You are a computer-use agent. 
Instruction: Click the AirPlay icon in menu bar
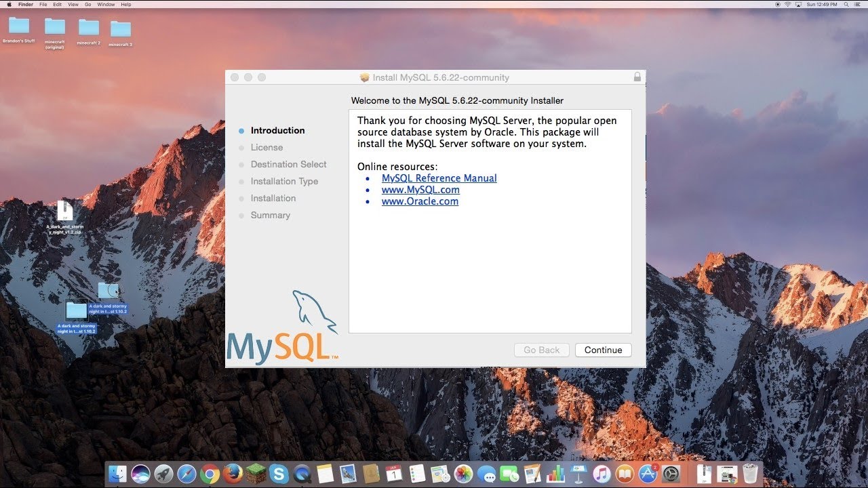coord(798,4)
